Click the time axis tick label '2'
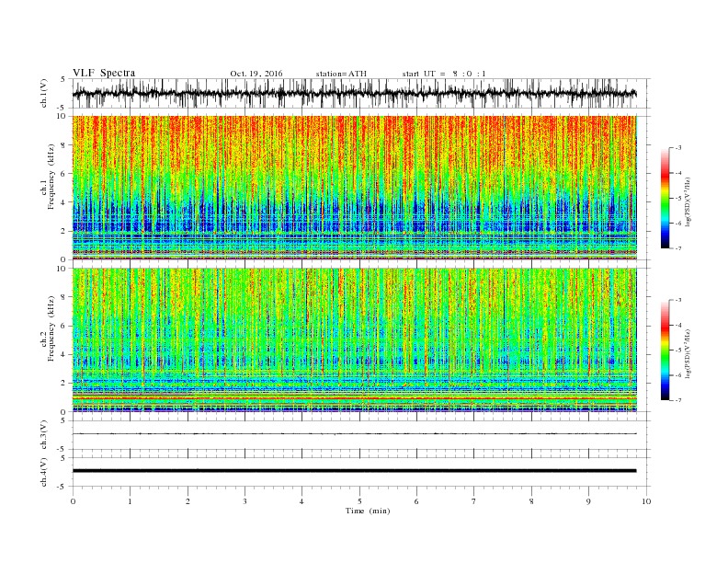728x563 pixels. point(188,501)
